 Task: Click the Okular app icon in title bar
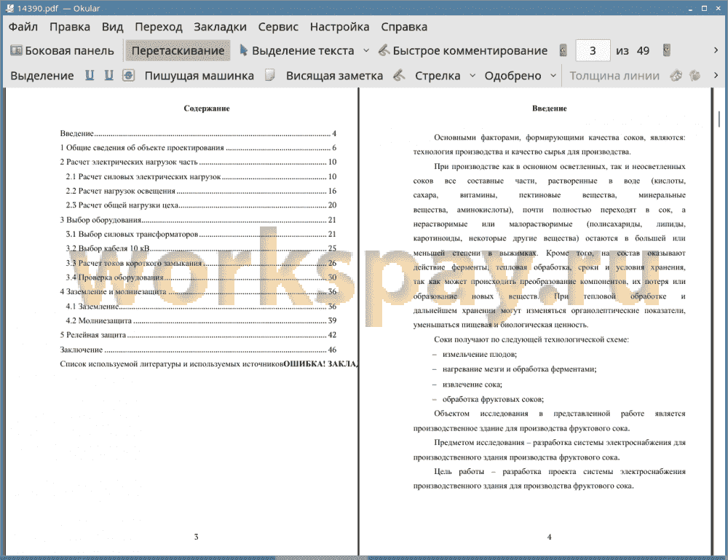tap(9, 8)
